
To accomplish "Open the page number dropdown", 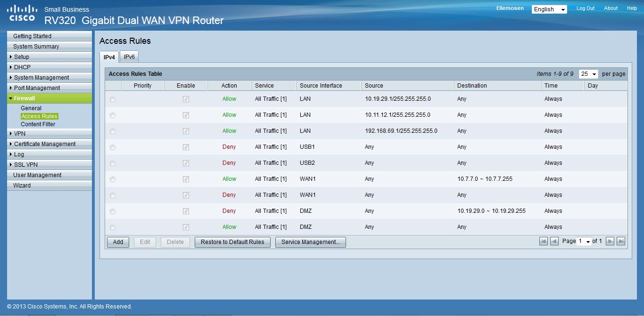I will (584, 241).
